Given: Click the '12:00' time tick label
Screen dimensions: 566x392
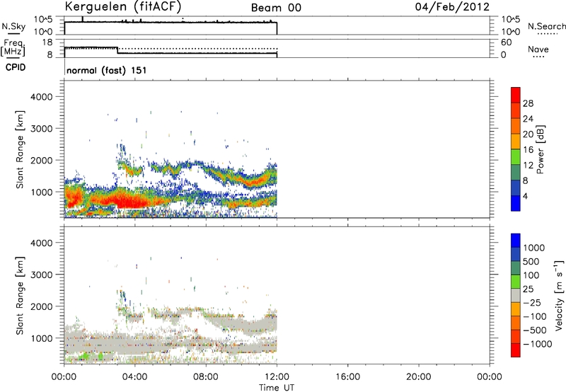Looking at the screenshot, I should pos(277,377).
